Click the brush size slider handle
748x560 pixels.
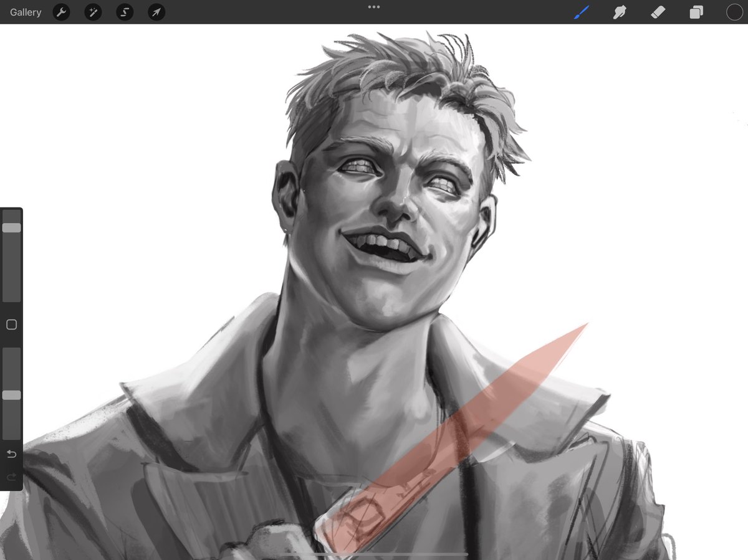[11, 228]
